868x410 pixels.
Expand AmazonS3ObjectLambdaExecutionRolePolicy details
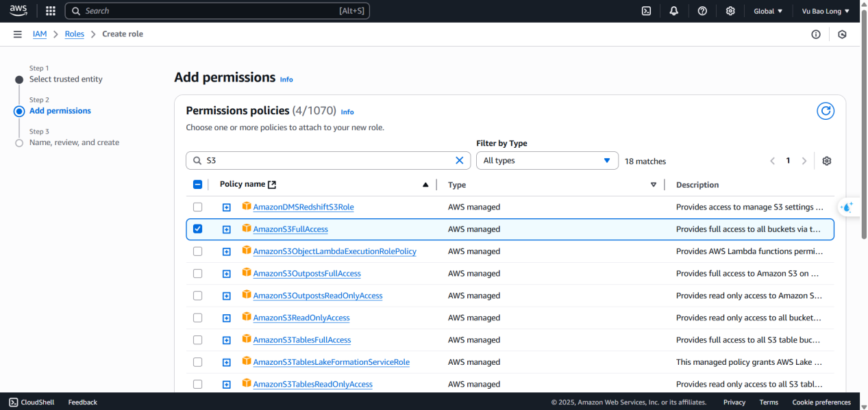pos(227,252)
